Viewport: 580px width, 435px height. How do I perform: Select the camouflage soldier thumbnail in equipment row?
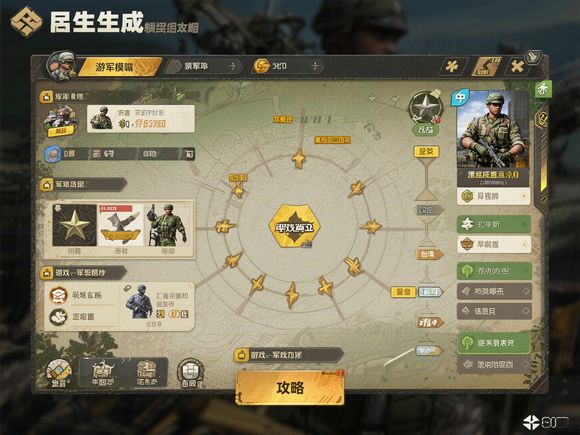click(x=166, y=225)
